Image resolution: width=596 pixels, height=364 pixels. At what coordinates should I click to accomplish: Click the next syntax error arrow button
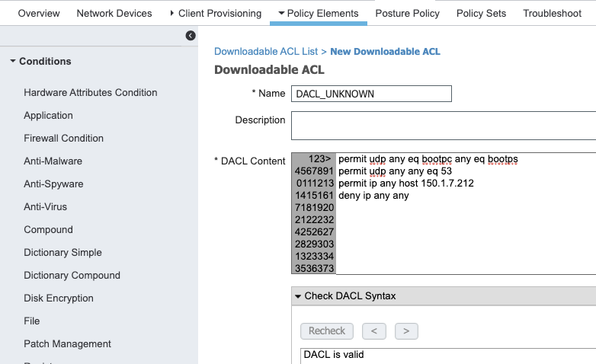406,331
